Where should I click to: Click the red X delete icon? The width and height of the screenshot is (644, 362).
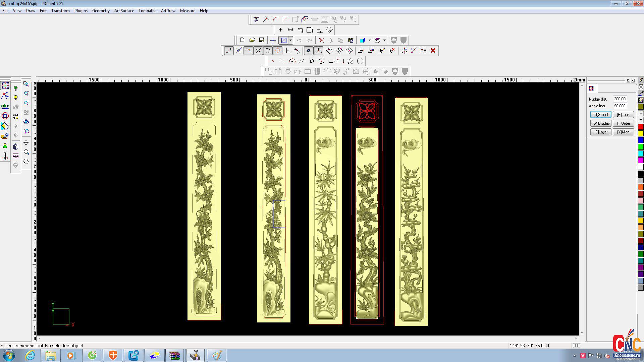(x=321, y=40)
